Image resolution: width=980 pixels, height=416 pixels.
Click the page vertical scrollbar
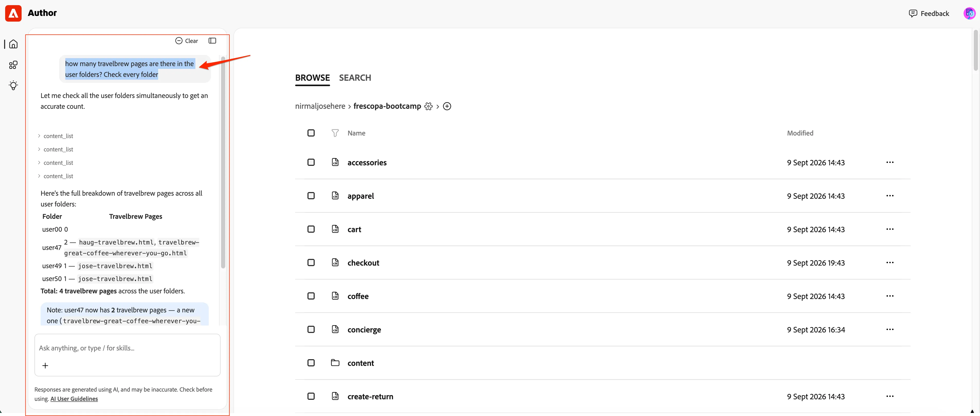[975, 51]
